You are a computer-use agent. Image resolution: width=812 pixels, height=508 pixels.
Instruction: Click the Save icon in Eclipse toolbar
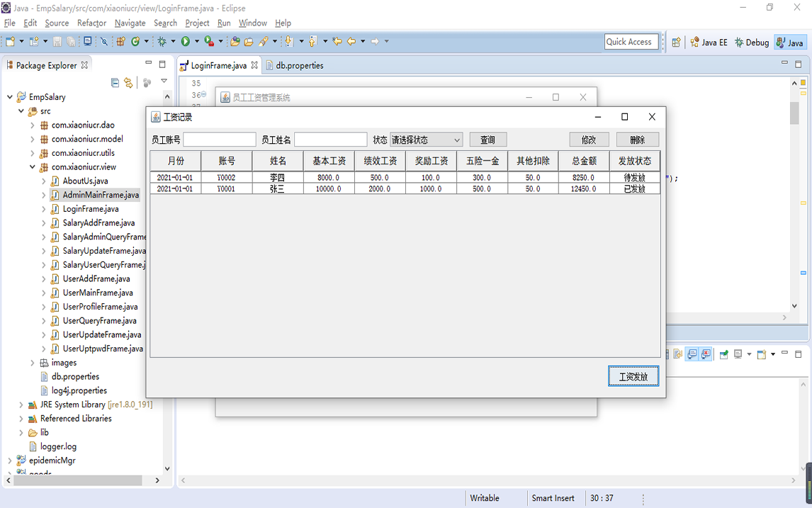(57, 41)
